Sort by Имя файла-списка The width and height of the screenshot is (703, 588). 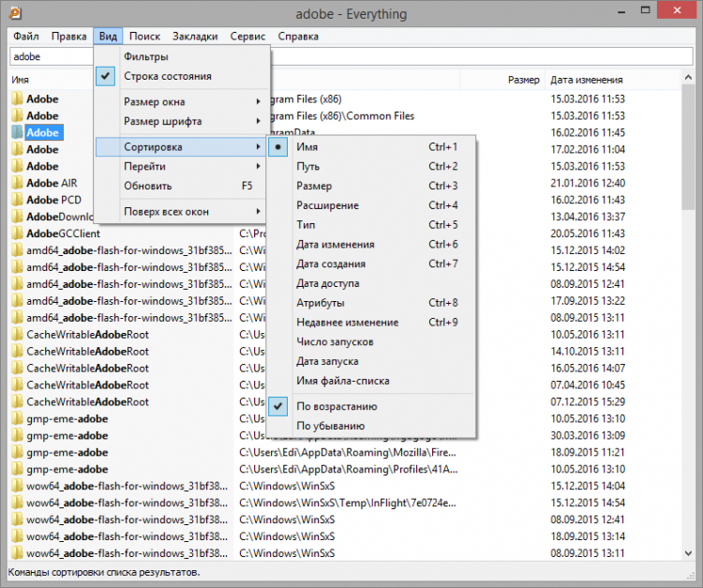(x=372, y=381)
